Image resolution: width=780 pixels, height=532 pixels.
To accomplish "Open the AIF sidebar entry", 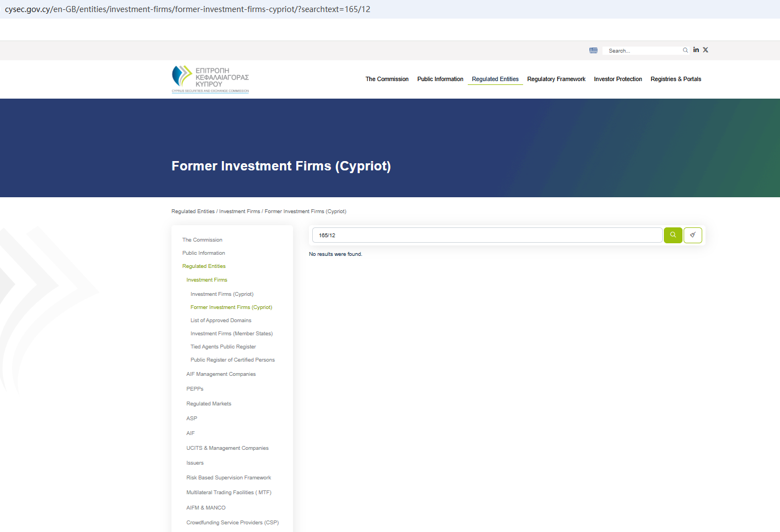I will pyautogui.click(x=191, y=433).
